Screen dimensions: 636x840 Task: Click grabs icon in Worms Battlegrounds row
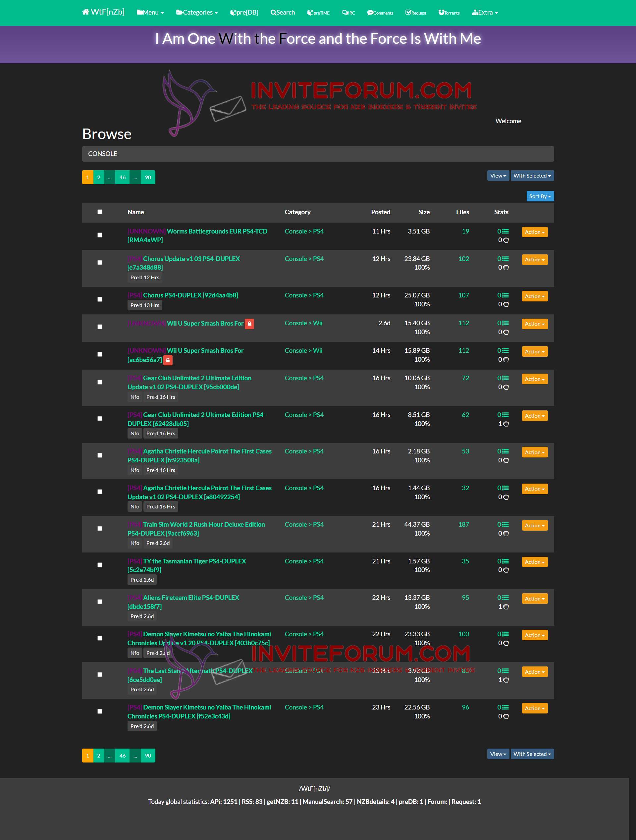click(x=506, y=240)
